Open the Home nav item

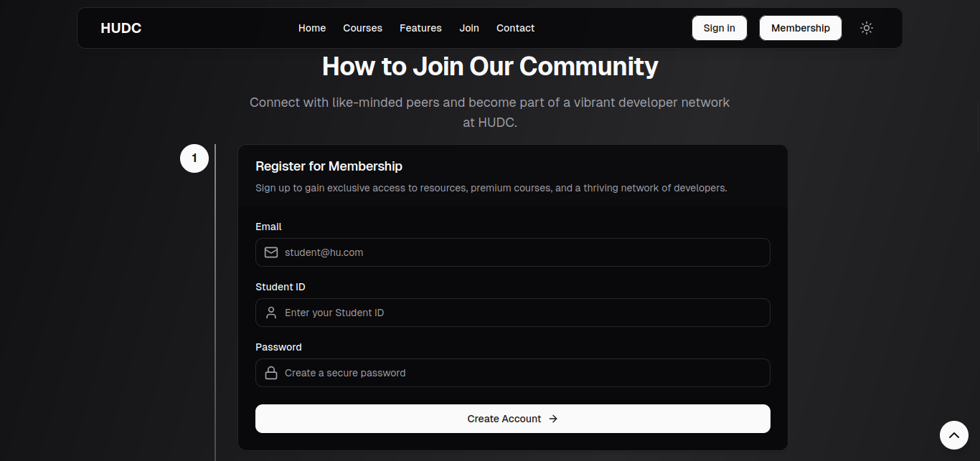(x=312, y=28)
